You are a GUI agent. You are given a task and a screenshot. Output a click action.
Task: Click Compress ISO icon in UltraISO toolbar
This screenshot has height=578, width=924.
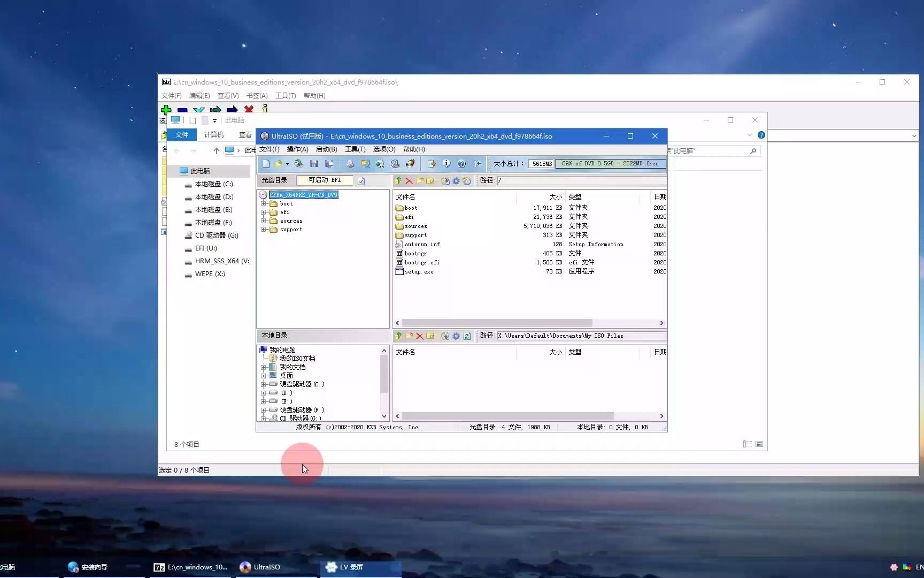[365, 164]
